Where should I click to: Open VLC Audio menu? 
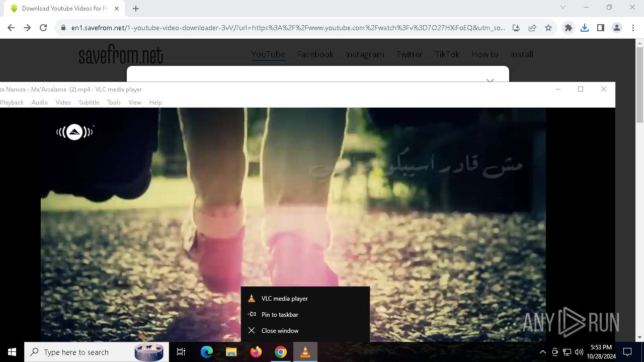coord(39,102)
